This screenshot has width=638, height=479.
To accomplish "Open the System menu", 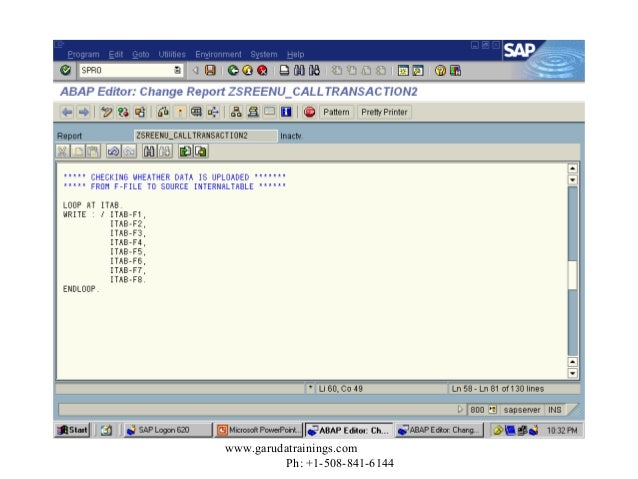I will (264, 54).
